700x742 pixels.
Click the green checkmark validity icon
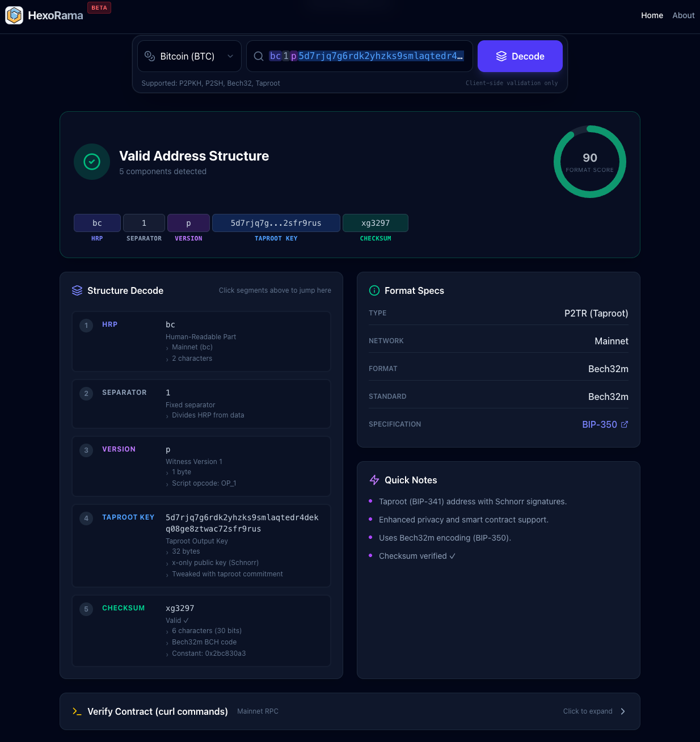91,162
